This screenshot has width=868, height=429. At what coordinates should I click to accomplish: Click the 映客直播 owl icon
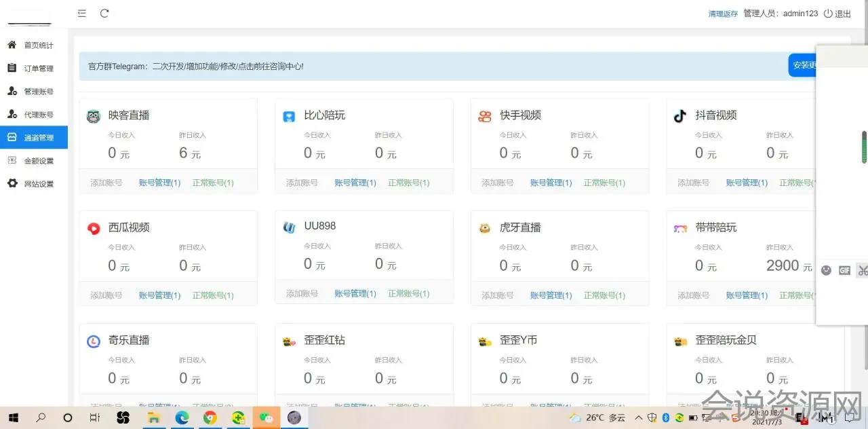pos(94,117)
